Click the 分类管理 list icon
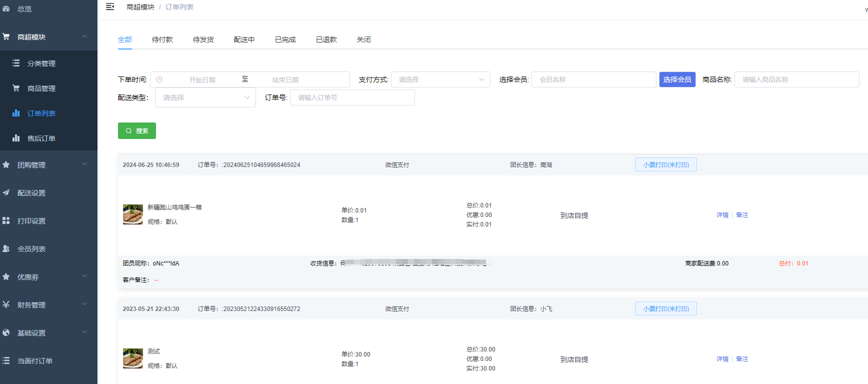Viewport: 868px width, 384px height. pyautogui.click(x=16, y=63)
